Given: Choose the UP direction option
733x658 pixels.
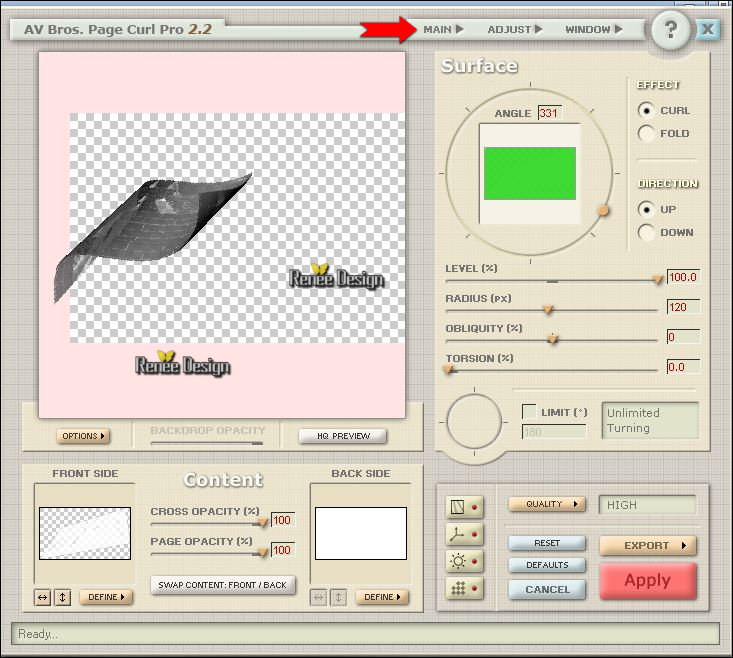Looking at the screenshot, I should pyautogui.click(x=647, y=209).
